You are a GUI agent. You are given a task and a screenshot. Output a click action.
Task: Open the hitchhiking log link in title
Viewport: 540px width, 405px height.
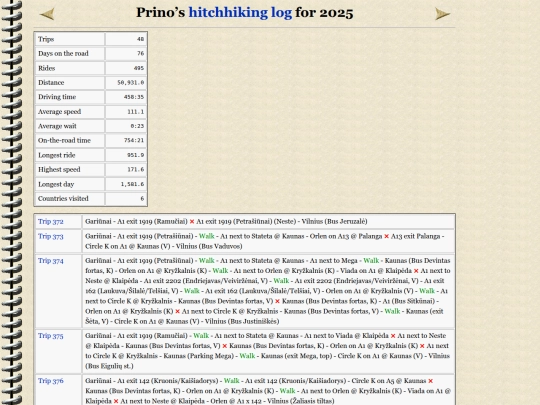[240, 13]
